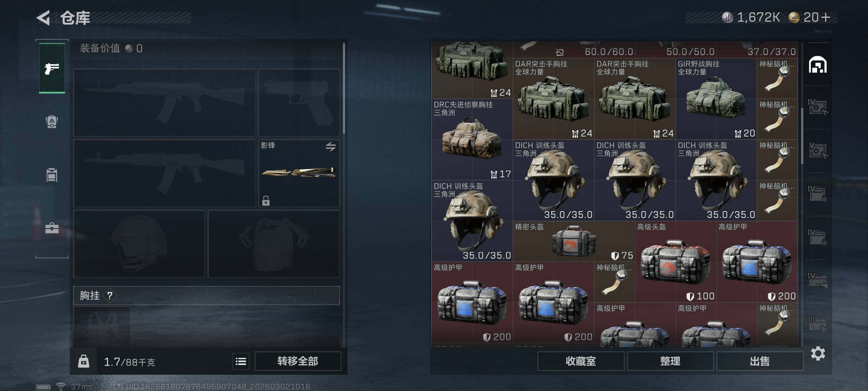This screenshot has height=391, width=868.
Task: Open the warehouse settings gear icon
Action: point(818,353)
